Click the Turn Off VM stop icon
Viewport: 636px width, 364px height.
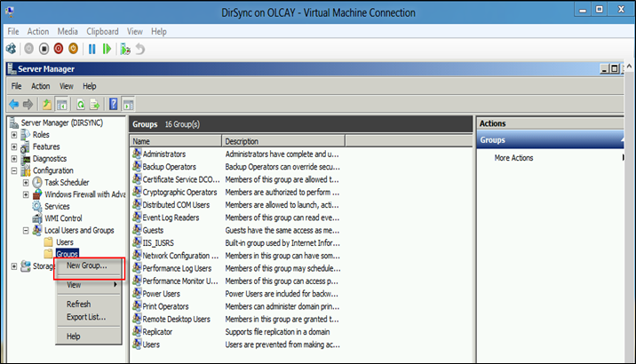pos(44,49)
